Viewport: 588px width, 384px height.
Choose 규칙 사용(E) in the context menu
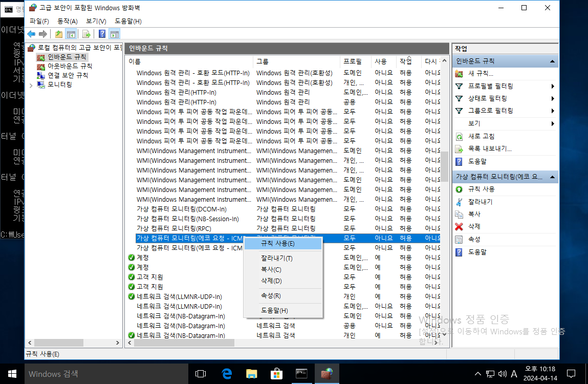(x=283, y=244)
